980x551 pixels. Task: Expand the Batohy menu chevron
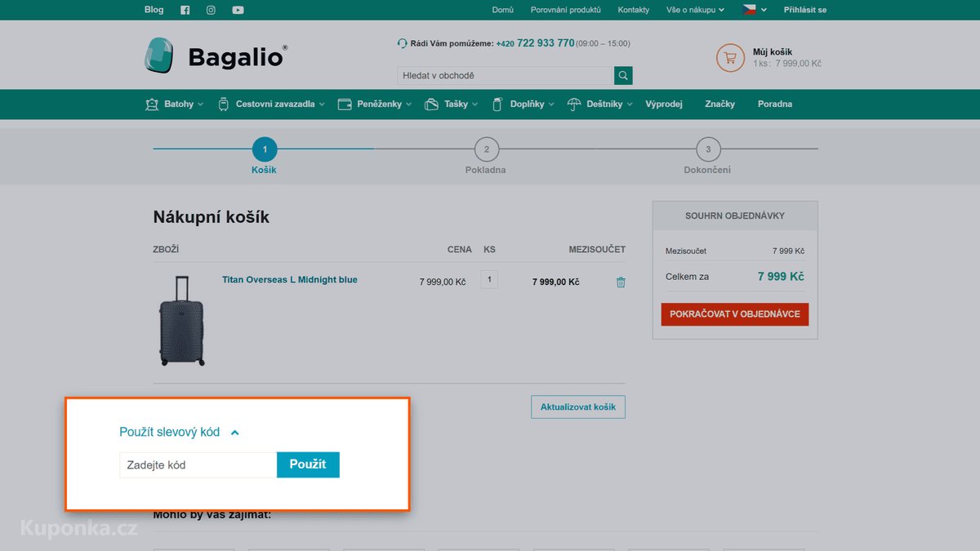[x=200, y=104]
